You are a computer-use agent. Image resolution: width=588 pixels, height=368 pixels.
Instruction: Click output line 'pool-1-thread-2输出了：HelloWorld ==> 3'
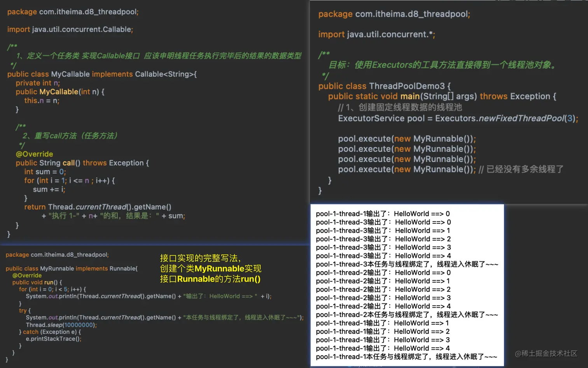click(x=383, y=298)
